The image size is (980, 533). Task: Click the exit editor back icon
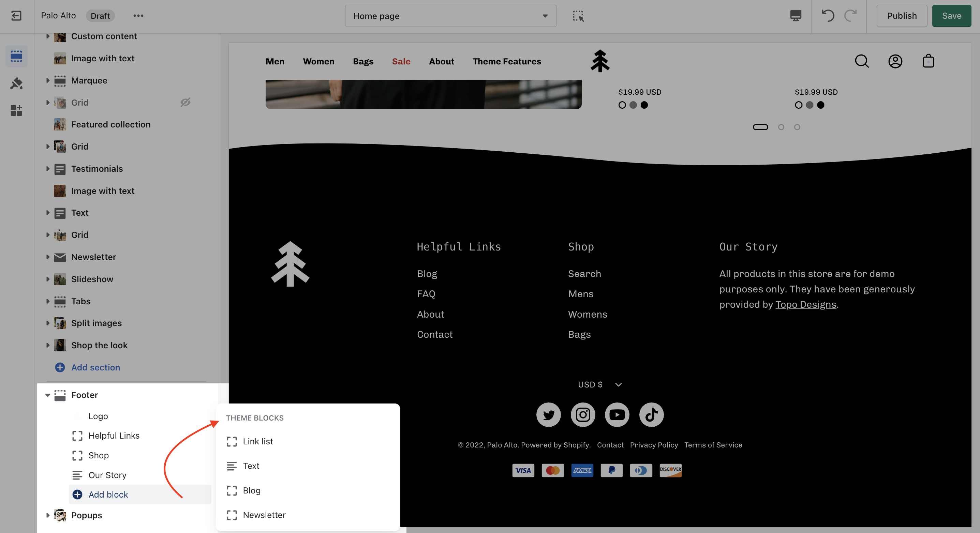click(16, 16)
